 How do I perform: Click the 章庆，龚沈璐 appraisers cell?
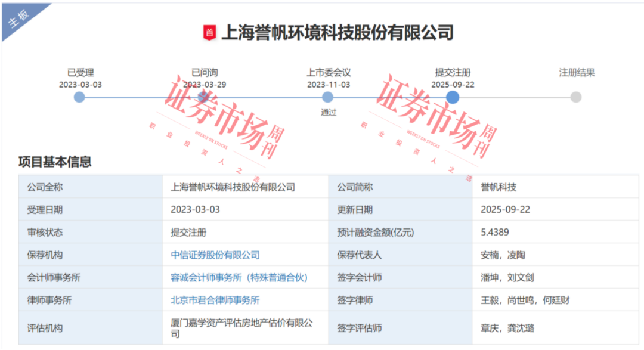coord(555,328)
